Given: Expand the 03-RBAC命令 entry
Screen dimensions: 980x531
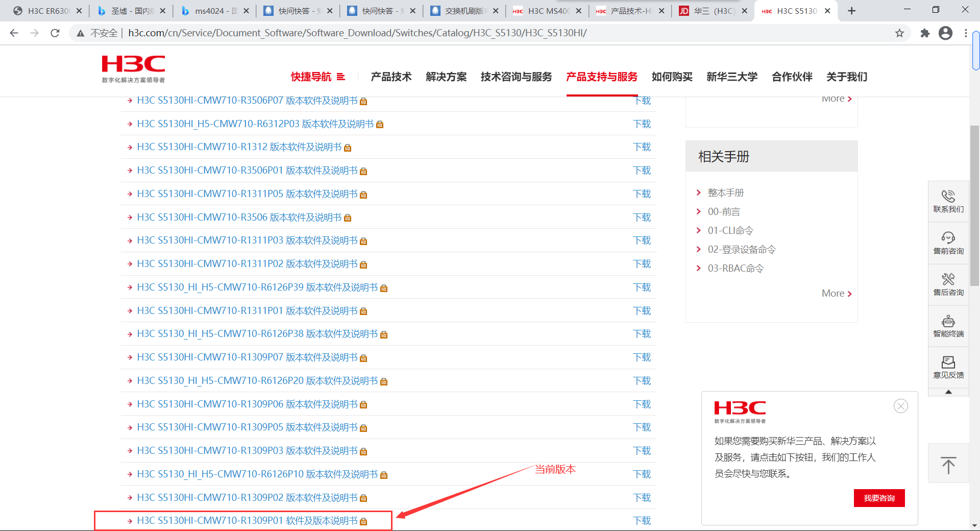Looking at the screenshot, I should pyautogui.click(x=736, y=268).
